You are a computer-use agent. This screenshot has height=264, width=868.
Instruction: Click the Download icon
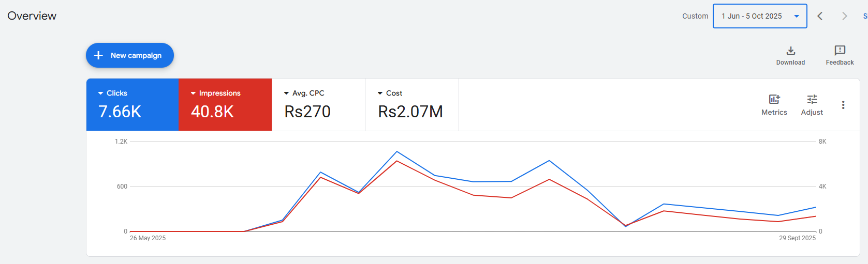click(x=790, y=51)
